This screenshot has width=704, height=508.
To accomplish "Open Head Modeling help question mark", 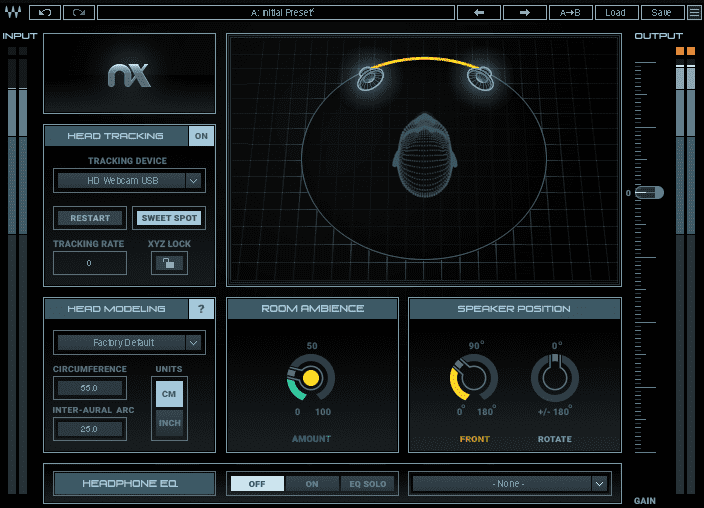I will coord(201,309).
